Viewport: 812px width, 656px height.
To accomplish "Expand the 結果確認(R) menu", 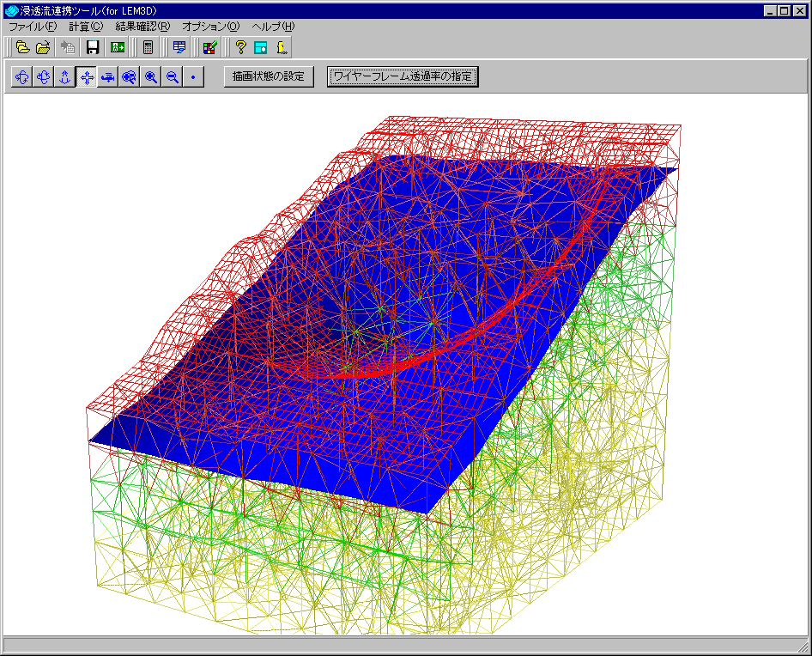I will tap(142, 27).
